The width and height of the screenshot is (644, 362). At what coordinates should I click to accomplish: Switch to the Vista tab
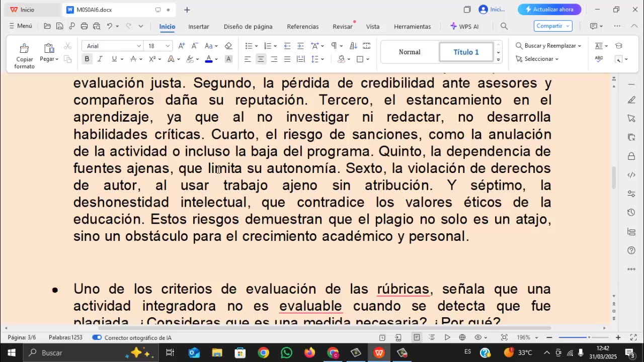click(373, 26)
